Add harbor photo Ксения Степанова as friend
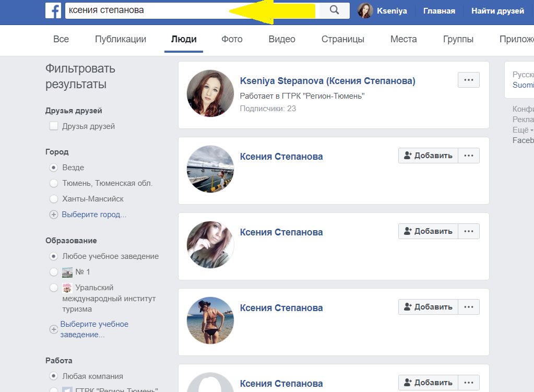 tap(428, 156)
